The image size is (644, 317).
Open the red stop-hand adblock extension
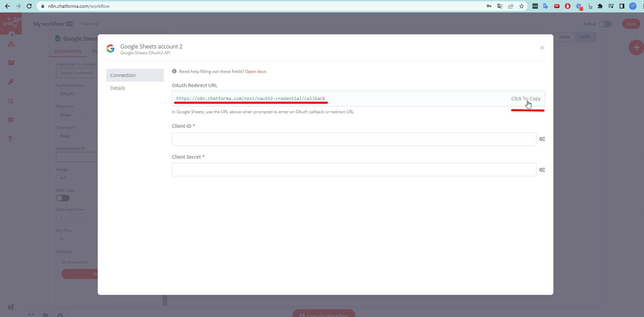click(568, 6)
